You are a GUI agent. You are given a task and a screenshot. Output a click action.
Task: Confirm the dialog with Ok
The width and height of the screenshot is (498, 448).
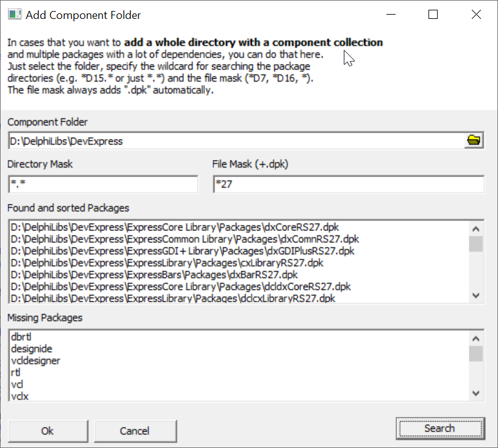tap(48, 431)
